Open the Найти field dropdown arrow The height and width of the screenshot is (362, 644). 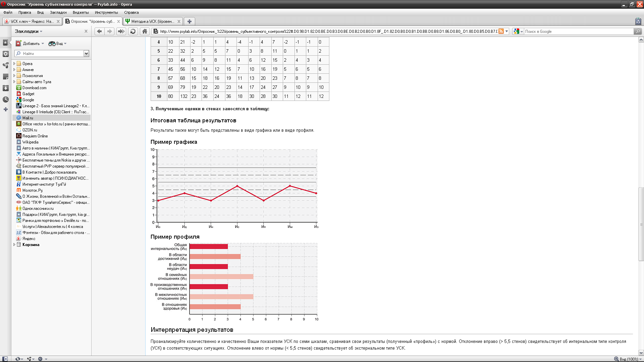pos(86,53)
